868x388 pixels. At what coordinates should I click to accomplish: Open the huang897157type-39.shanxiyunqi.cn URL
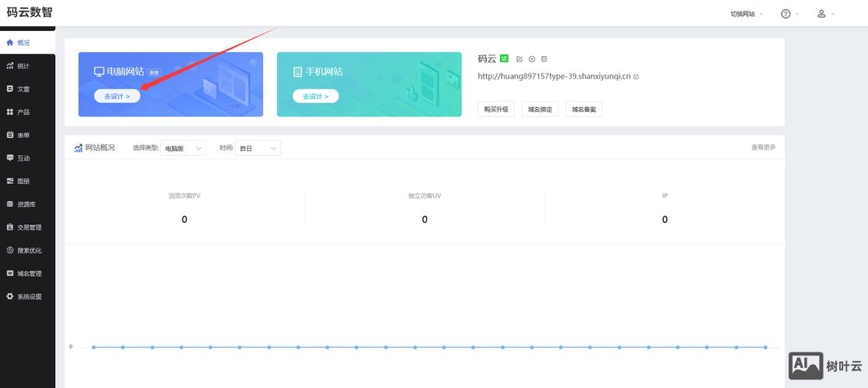point(554,76)
